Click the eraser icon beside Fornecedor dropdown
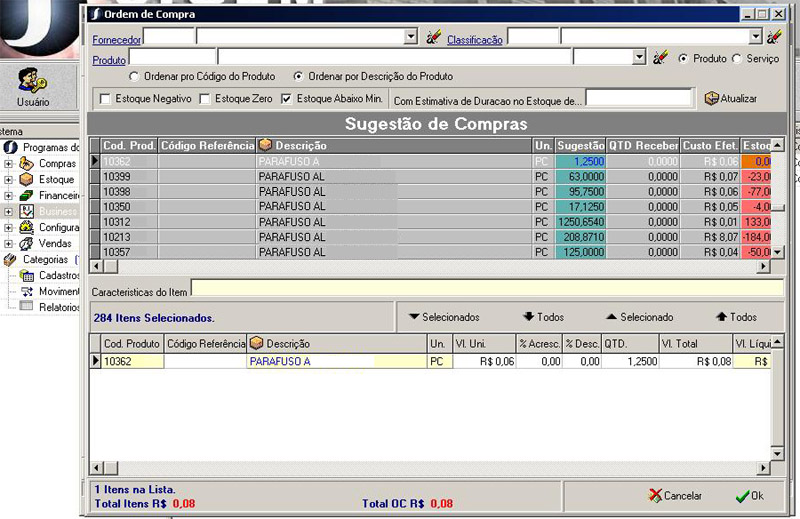The image size is (800, 519). click(433, 37)
